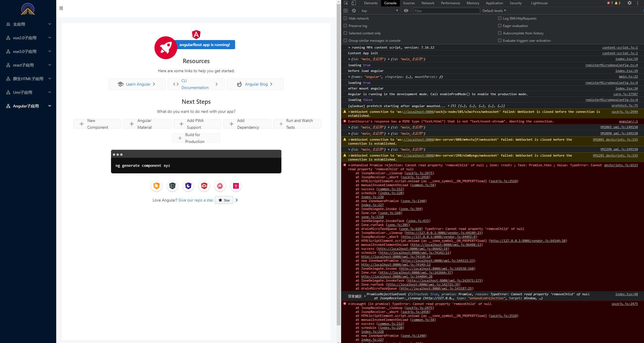Screen dimensions: 644x343
Task: Open the red Angular Material icon
Action: tap(204, 186)
